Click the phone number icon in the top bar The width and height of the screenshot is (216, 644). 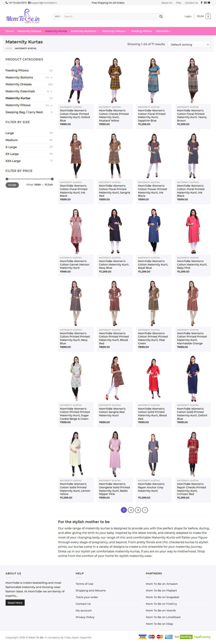tap(7, 3)
